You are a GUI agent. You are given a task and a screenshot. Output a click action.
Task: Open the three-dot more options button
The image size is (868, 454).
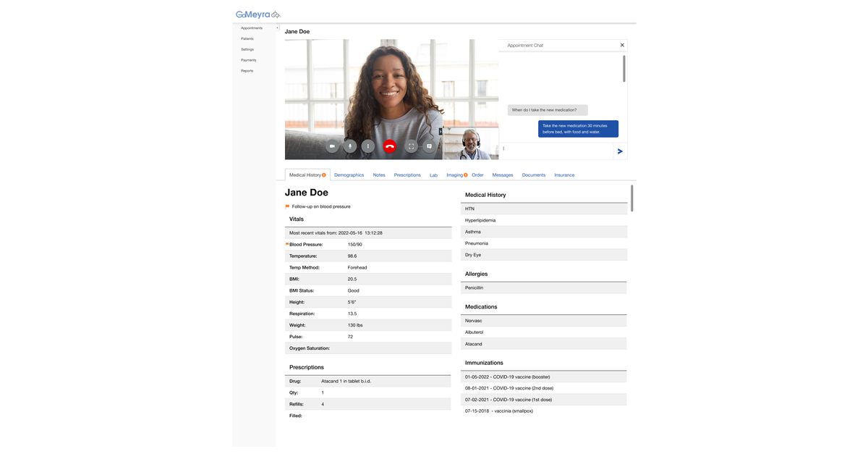[368, 146]
